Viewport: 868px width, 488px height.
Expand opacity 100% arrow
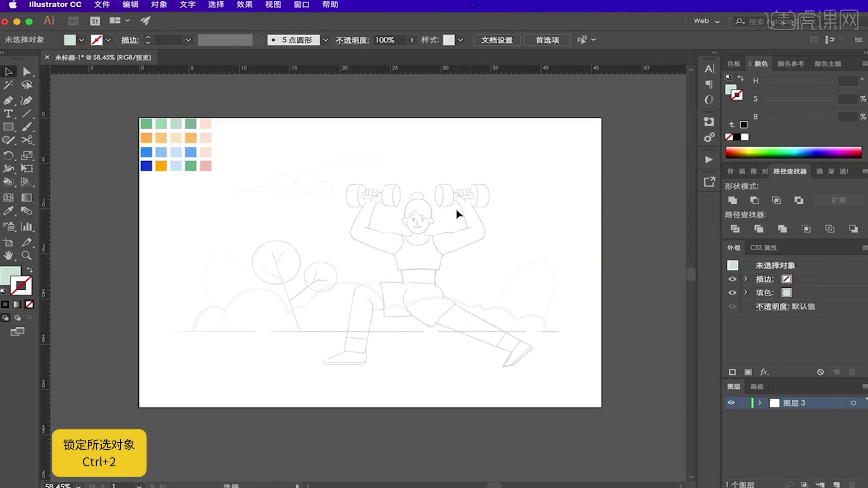[x=411, y=40]
